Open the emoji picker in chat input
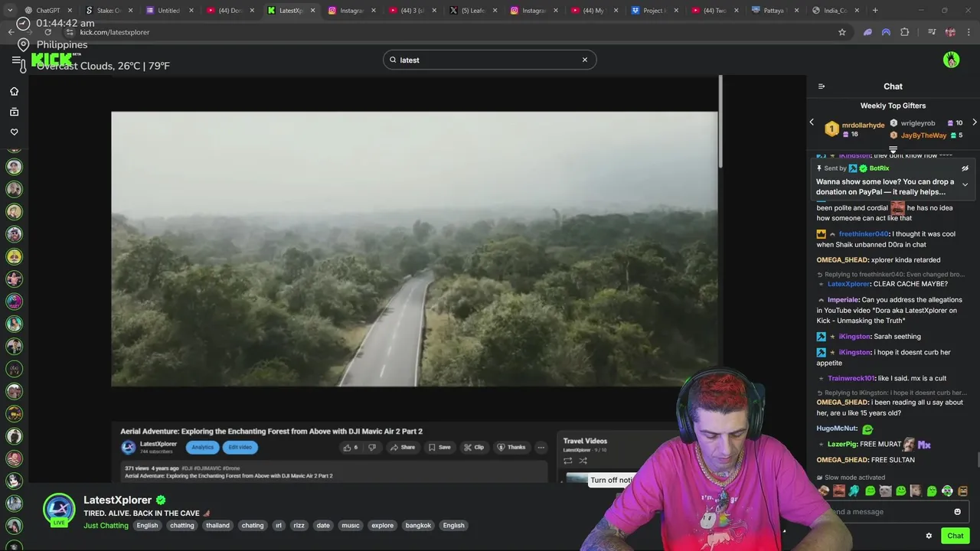980x551 pixels. pyautogui.click(x=957, y=512)
